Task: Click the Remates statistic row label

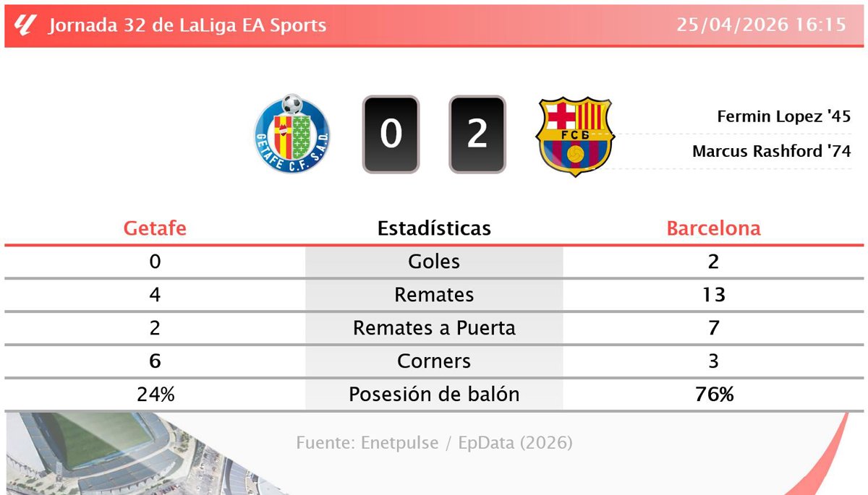Action: tap(434, 295)
